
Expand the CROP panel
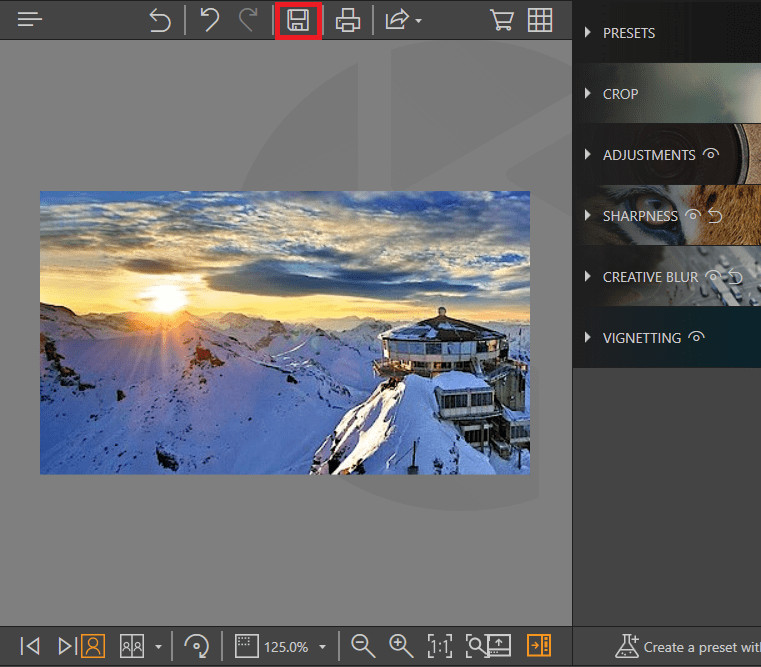(588, 94)
